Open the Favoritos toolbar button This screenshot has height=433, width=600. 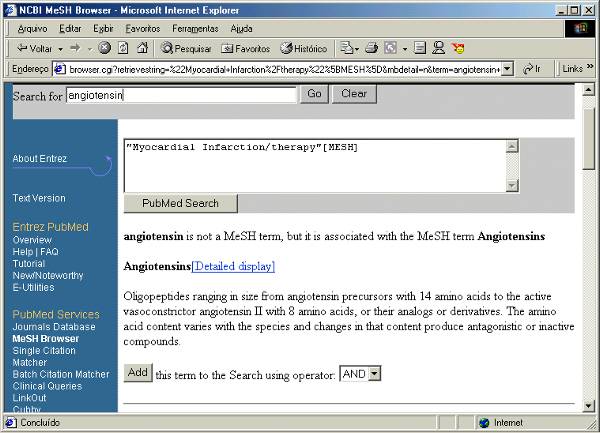coord(246,49)
